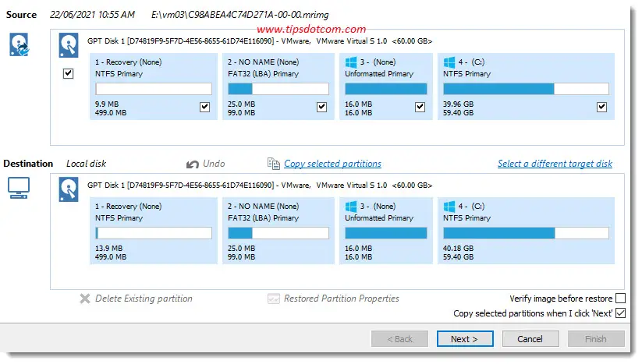Image resolution: width=642 pixels, height=364 pixels.
Task: Click Windows logo on destination partition 4 (C:)
Action: point(449,207)
